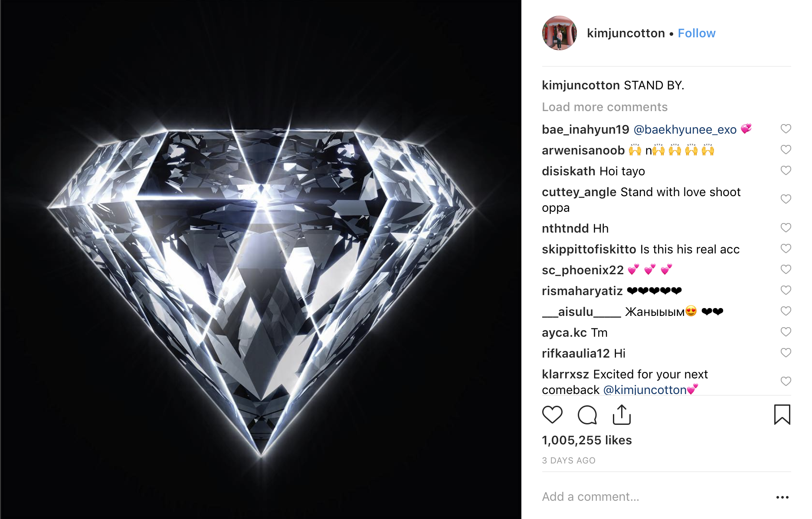
Task: Like the comment by bae_inahyun19
Action: tap(786, 129)
